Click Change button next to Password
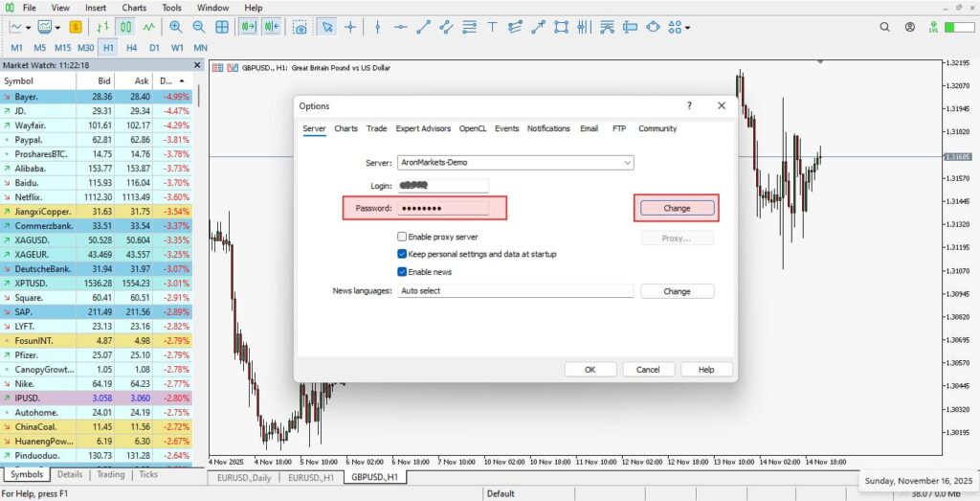This screenshot has width=980, height=501. 677,208
